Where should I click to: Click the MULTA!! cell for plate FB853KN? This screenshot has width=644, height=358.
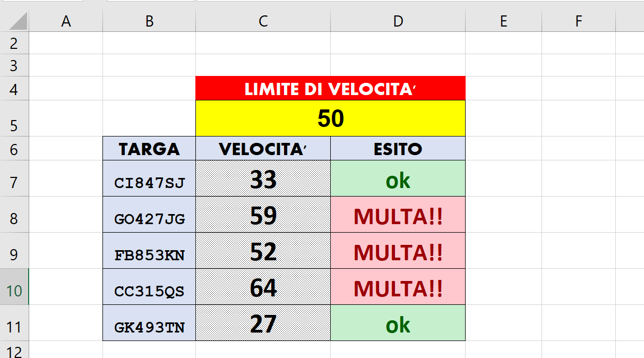(398, 251)
